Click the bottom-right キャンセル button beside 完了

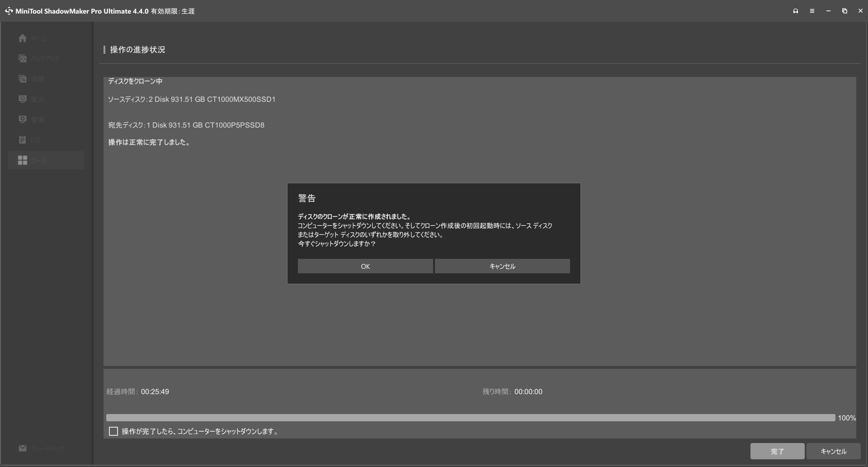(833, 451)
